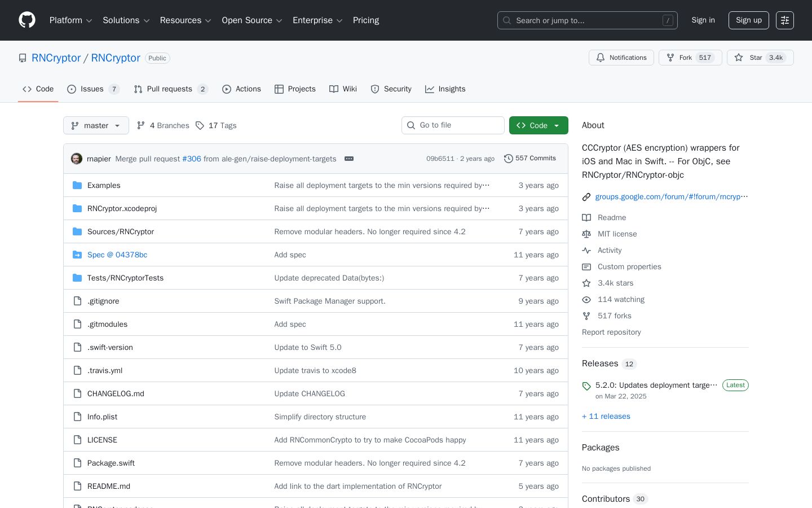Click the MIT license scale icon
The width and height of the screenshot is (812, 508).
click(x=586, y=234)
